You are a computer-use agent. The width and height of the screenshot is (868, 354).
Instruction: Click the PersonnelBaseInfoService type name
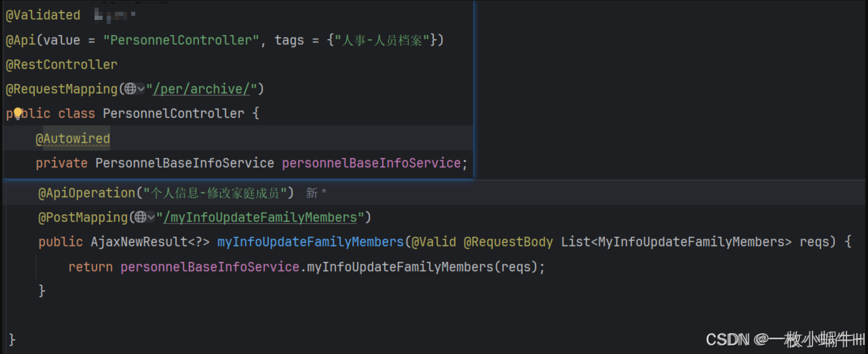tap(185, 163)
